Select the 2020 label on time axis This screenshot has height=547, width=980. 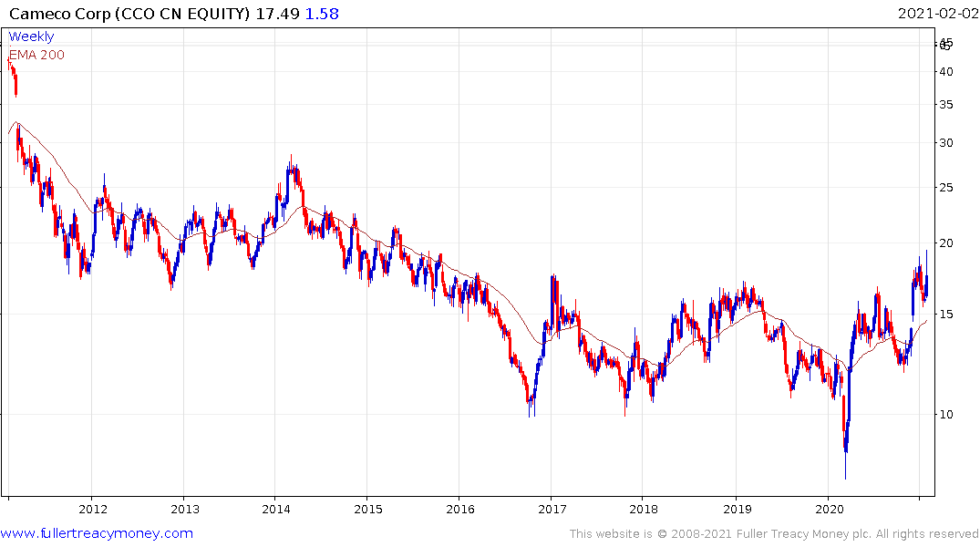(x=830, y=509)
